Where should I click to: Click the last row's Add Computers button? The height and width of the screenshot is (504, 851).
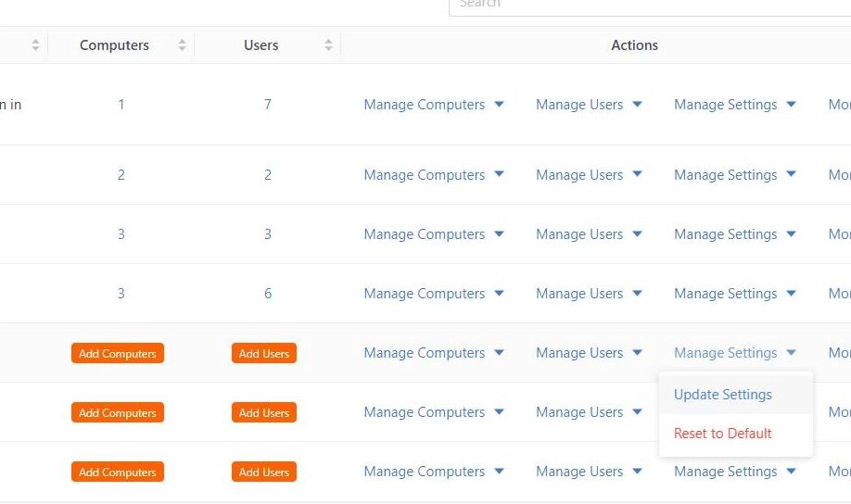(x=117, y=472)
